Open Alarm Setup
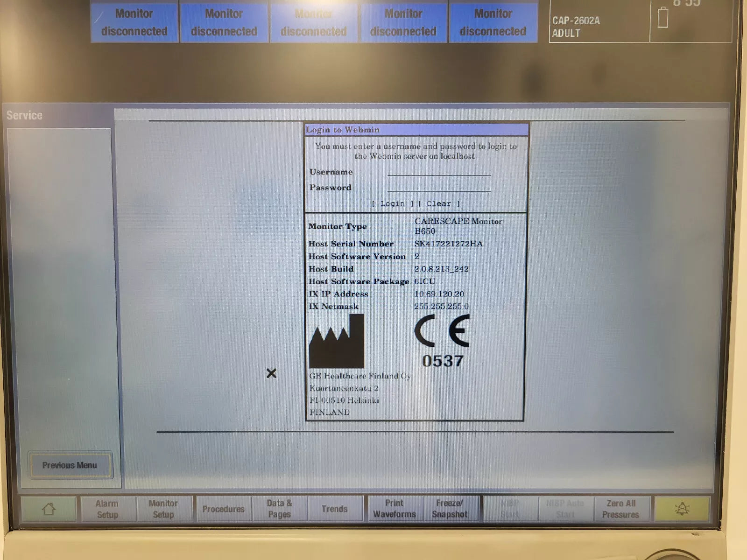The image size is (747, 560). [106, 509]
